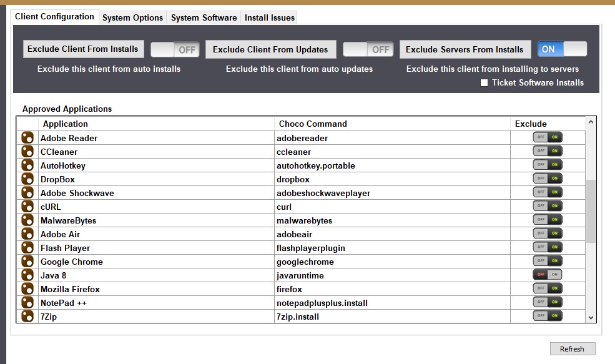This screenshot has width=615, height=364.
Task: Sort by the Application column header
Action: (x=156, y=124)
